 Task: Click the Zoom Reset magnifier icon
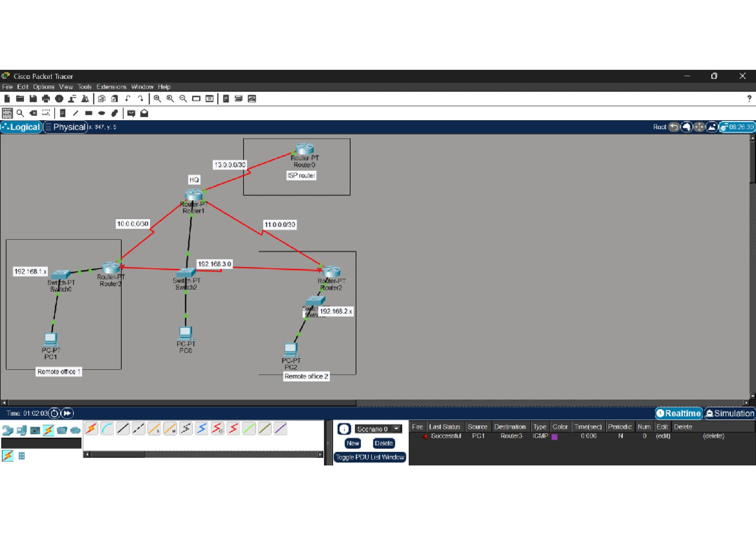point(170,99)
